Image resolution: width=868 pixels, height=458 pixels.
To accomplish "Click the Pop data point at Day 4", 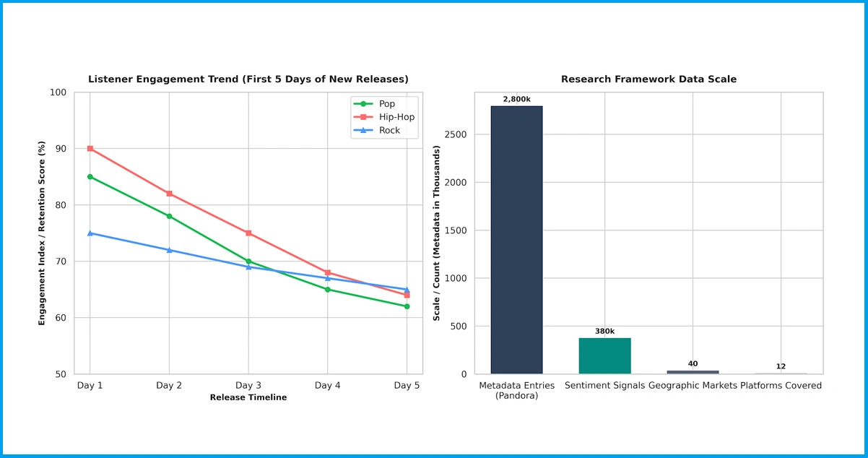I will (328, 290).
